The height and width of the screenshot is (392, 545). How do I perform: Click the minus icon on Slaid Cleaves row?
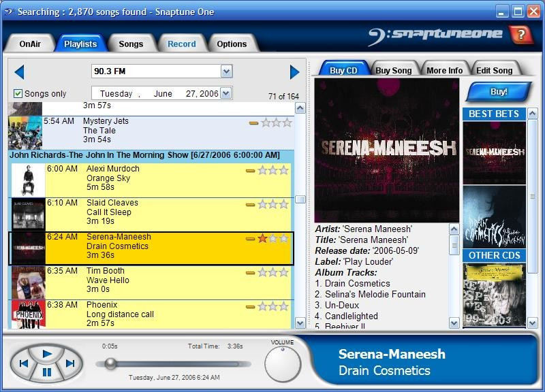pyautogui.click(x=250, y=205)
